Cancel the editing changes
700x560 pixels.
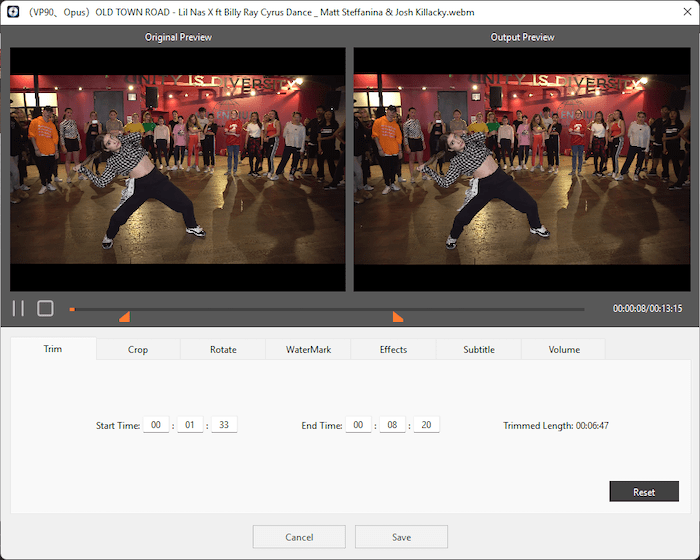299,537
